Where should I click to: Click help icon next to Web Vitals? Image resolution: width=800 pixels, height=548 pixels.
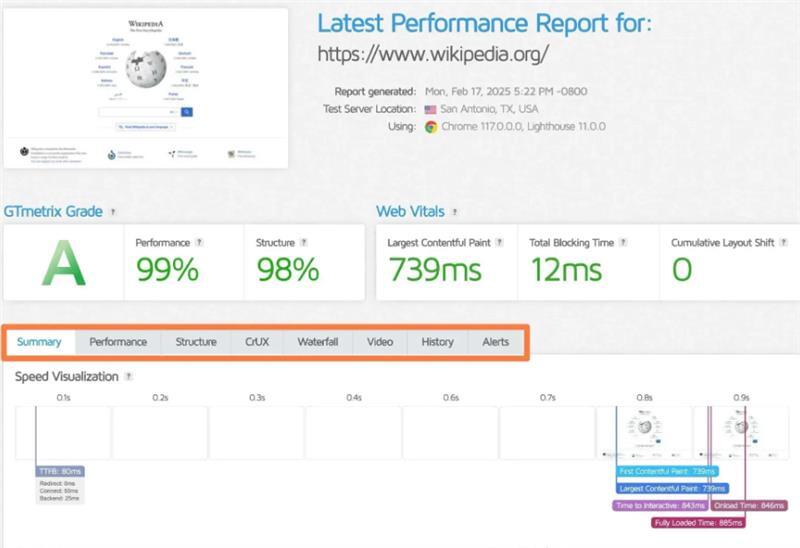[x=455, y=212]
